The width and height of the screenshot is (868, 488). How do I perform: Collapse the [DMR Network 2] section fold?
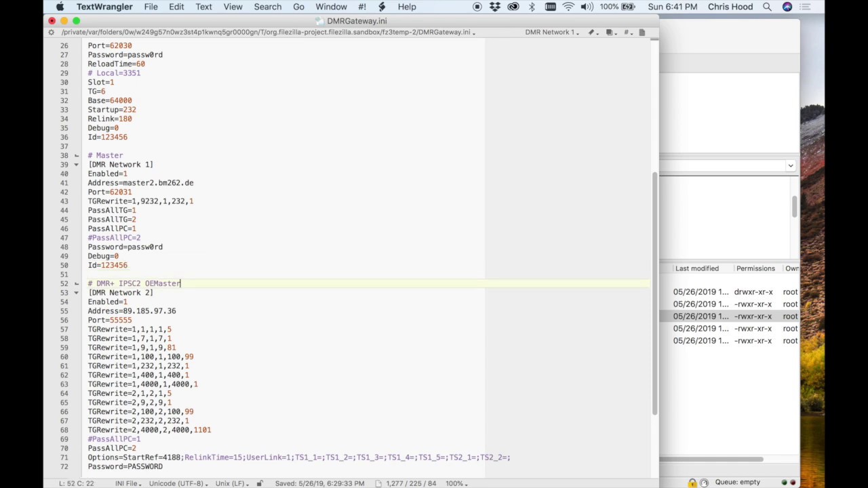(x=76, y=293)
